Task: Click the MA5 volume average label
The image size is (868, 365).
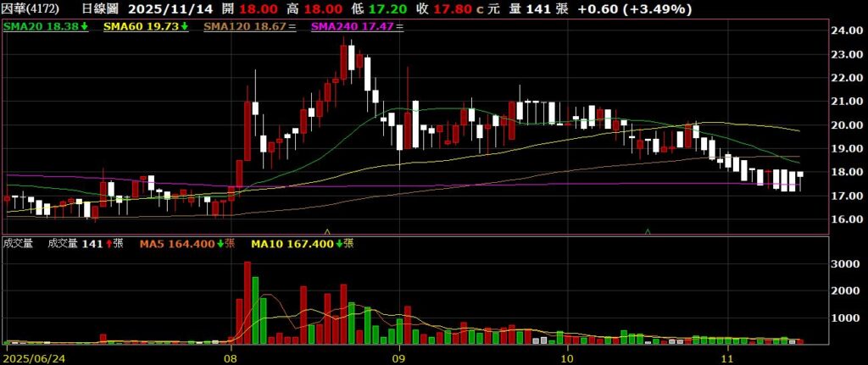Action: [177, 244]
